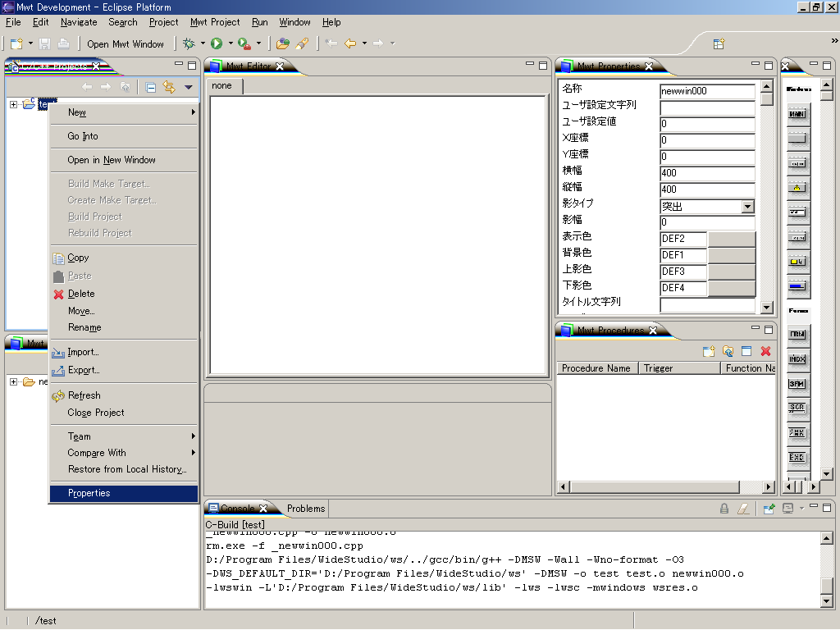840x630 pixels.
Task: Click Mwt Procedures horizontal scrollbar right arrow
Action: click(x=769, y=487)
